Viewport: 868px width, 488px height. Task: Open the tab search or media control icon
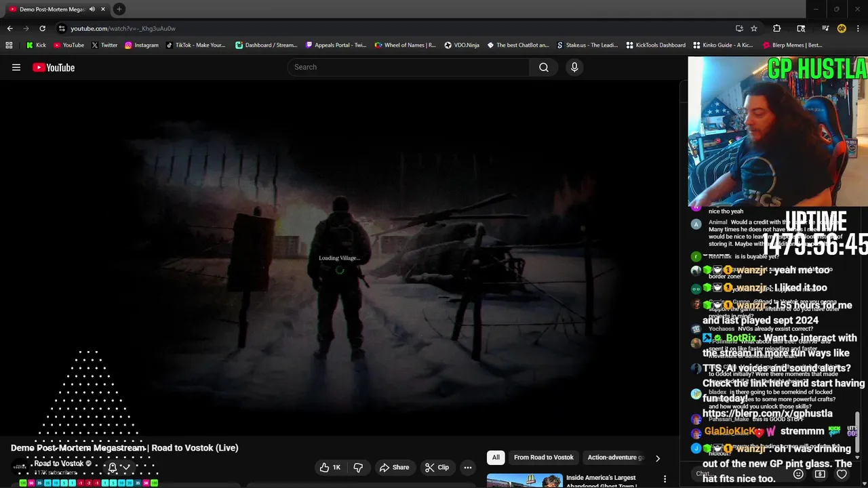[x=825, y=28]
